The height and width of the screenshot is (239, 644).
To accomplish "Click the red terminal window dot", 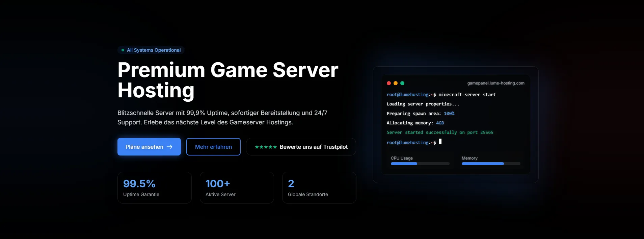I will (x=389, y=83).
